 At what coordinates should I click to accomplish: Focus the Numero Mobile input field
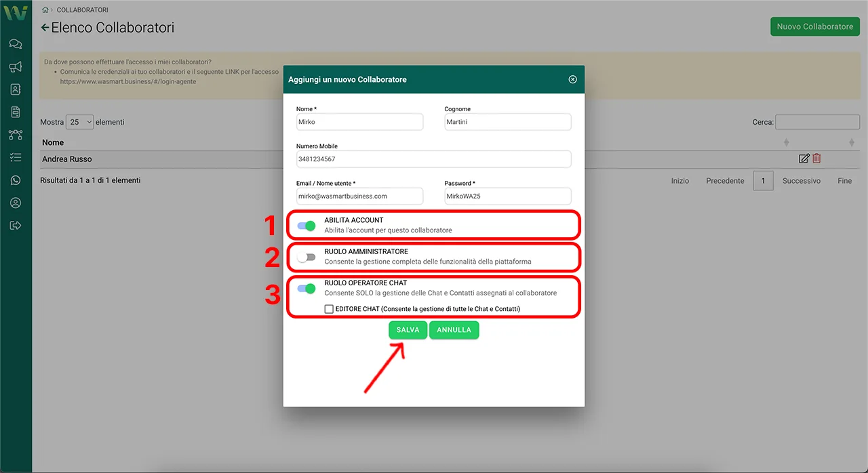click(x=434, y=159)
